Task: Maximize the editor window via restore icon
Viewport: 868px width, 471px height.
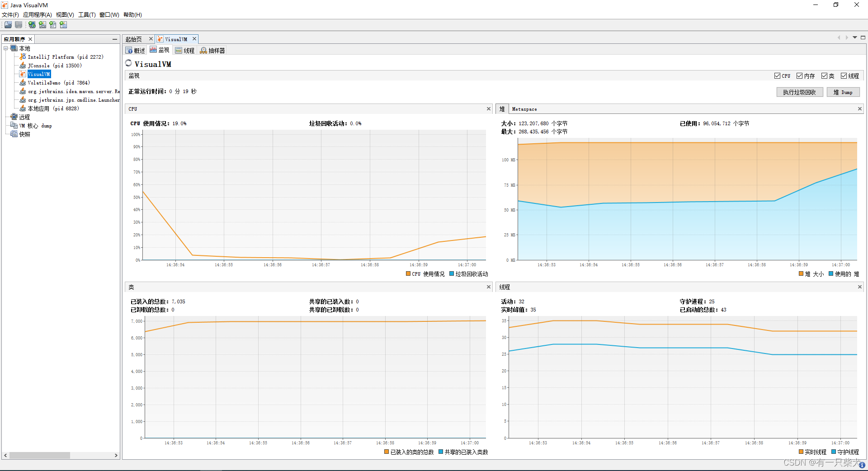Action: (x=863, y=38)
